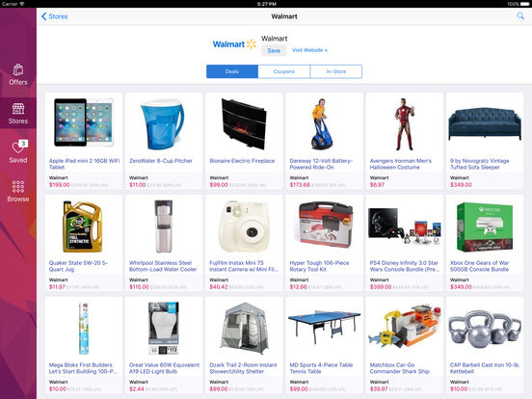The image size is (532, 399).
Task: Click Avengers Ironman Costume title link
Action: click(401, 164)
